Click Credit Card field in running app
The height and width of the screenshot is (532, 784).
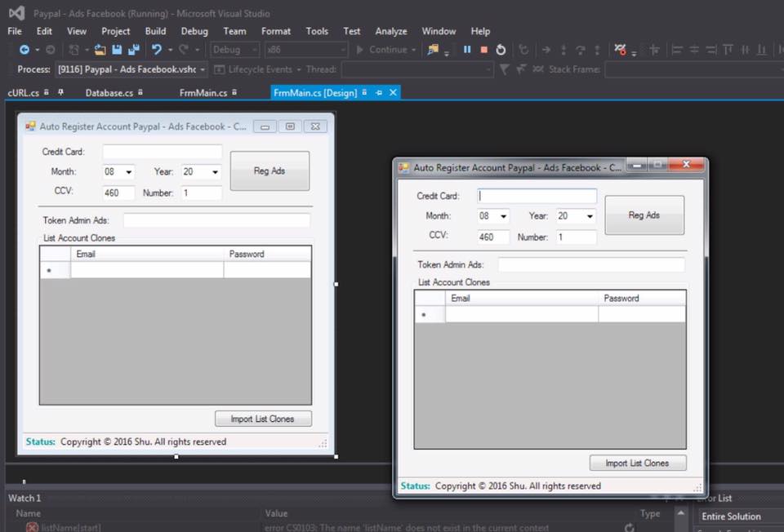coord(537,196)
